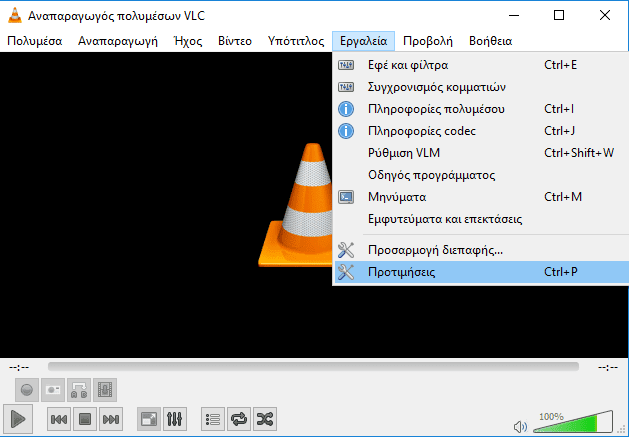629x437 pixels.
Task: Select Εφέ και φίλτρα menu entry
Action: pos(482,65)
